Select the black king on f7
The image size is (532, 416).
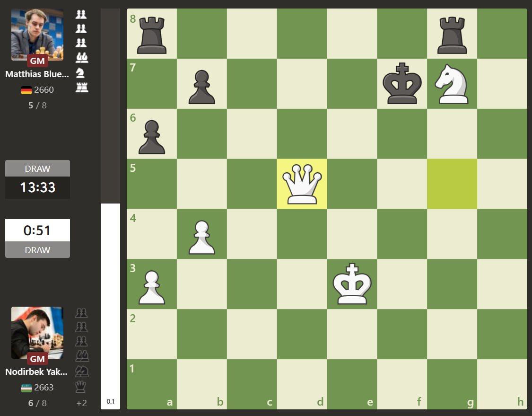pos(402,84)
